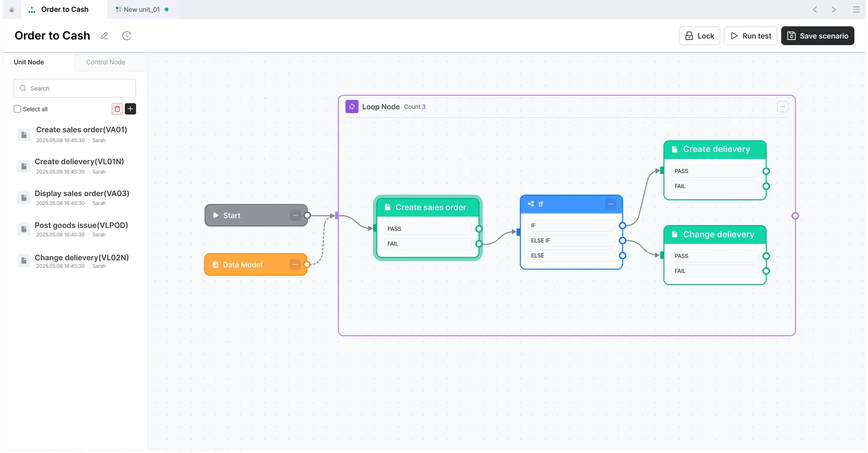Click the loop icon on the Loop Node header
Image resolution: width=868 pixels, height=453 pixels.
tap(352, 106)
